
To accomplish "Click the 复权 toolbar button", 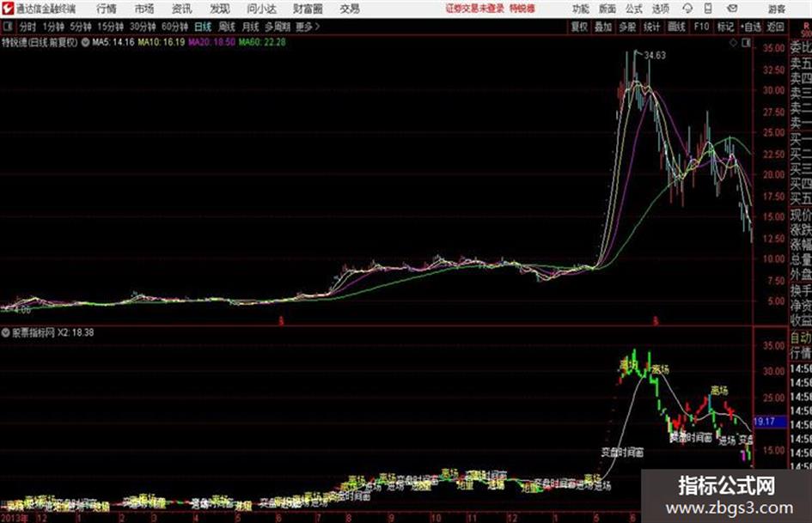I will (x=579, y=27).
